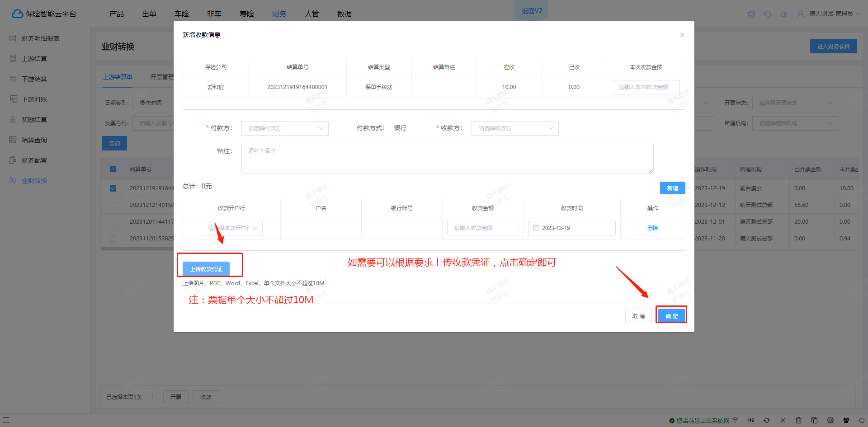
Task: Click the paw icon in bottom status bar
Action: [x=846, y=420]
